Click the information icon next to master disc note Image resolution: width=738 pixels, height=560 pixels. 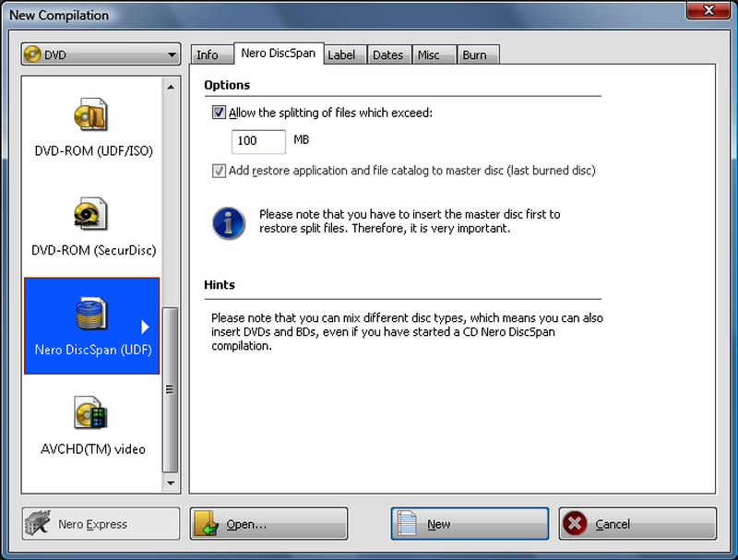[x=229, y=222]
